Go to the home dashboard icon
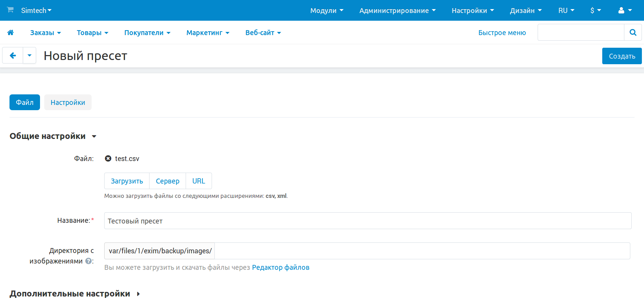 [11, 33]
